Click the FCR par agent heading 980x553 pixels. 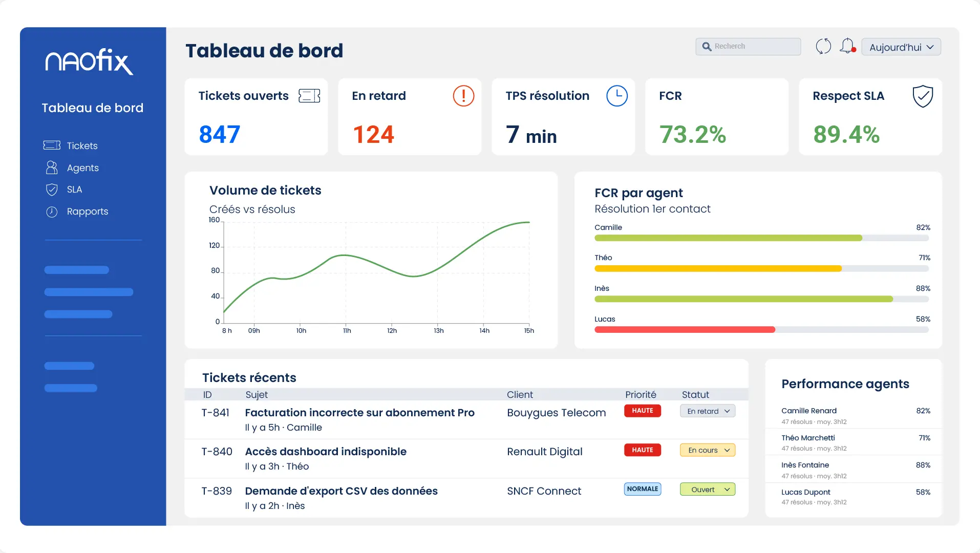[638, 193]
